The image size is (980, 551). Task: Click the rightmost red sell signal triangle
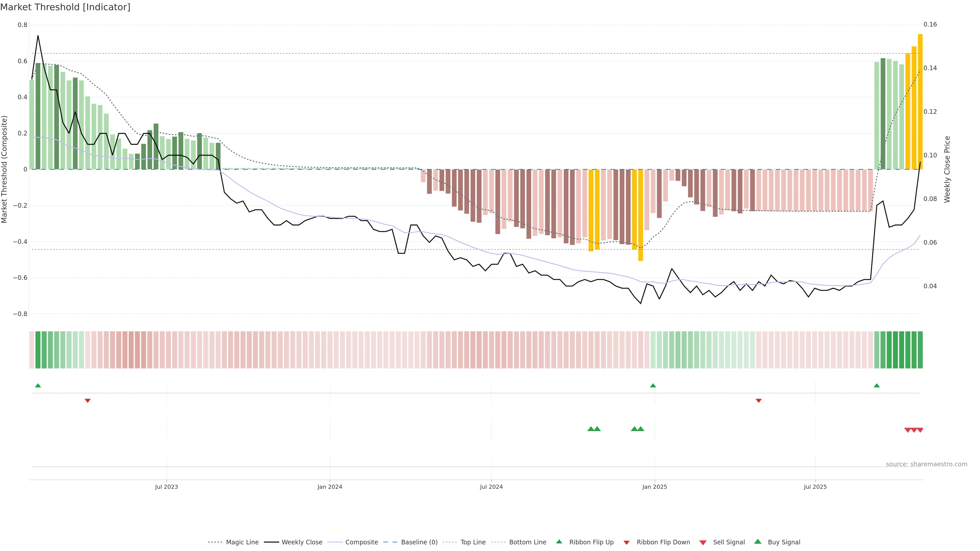point(920,430)
